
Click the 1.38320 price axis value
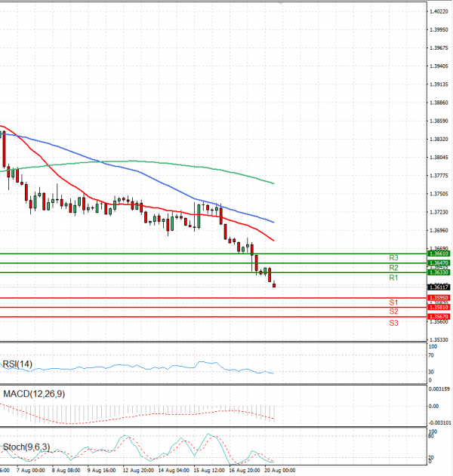(439, 139)
